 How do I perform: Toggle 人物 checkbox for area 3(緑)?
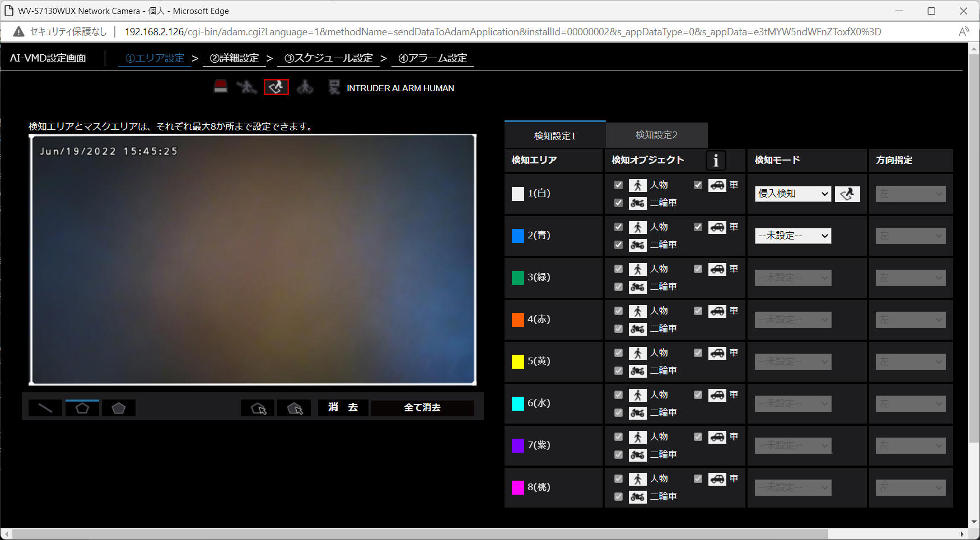coord(618,269)
